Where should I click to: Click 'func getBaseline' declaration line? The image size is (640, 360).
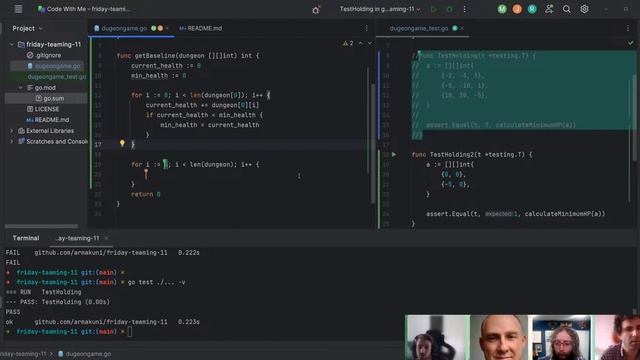(x=188, y=56)
